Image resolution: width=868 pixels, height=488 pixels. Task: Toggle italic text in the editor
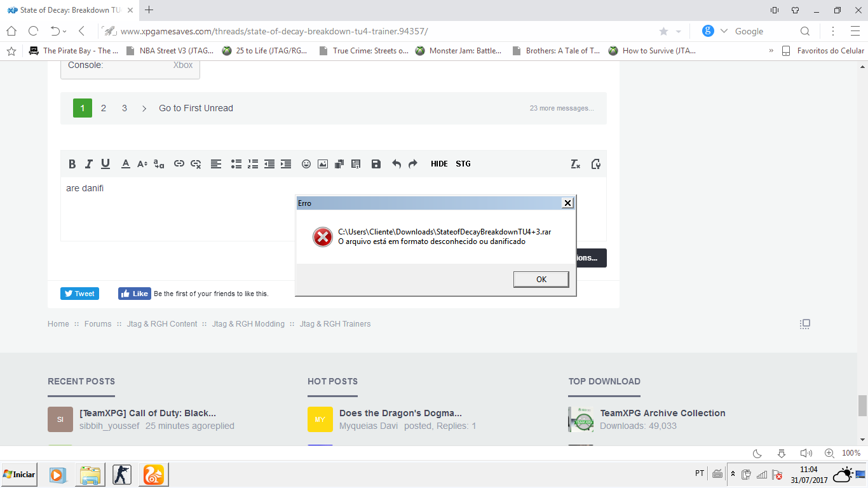click(89, 164)
